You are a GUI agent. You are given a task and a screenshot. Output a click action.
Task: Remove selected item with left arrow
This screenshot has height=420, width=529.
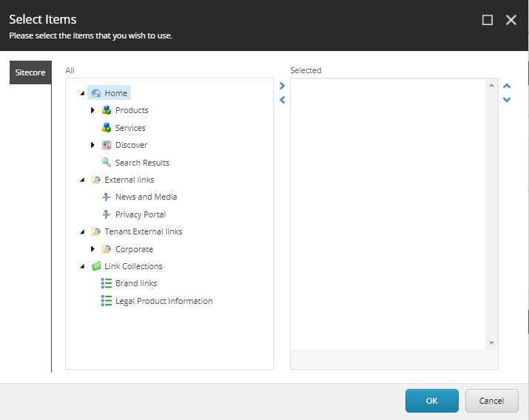click(283, 100)
